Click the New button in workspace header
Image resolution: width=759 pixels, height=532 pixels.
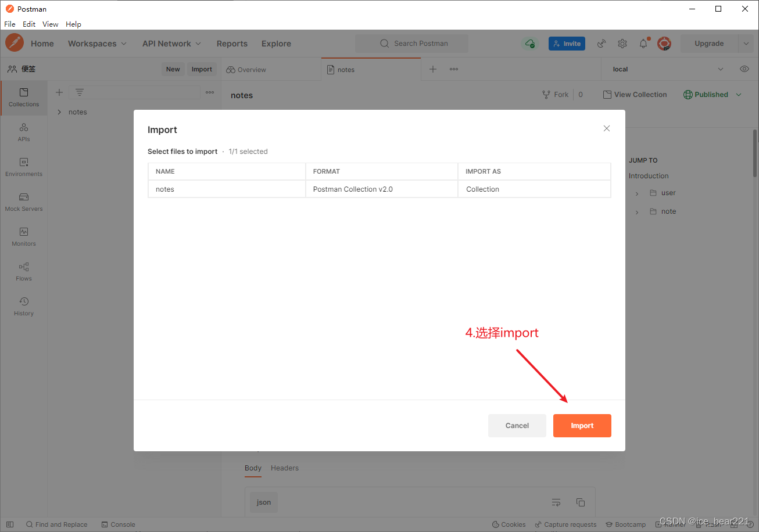(173, 69)
